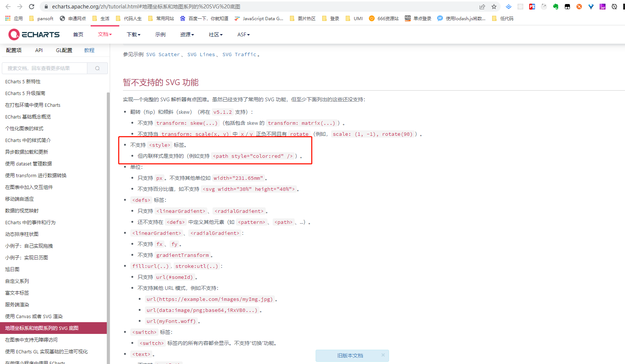Open the Evernote Web Clipper extension
625x364 pixels.
pyautogui.click(x=556, y=6)
